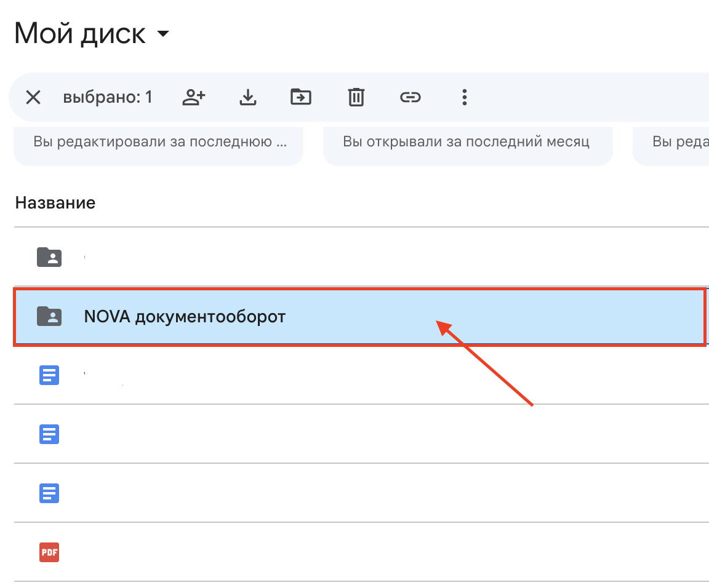Select the 'Вы открывали за последний месяц' card

[468, 146]
